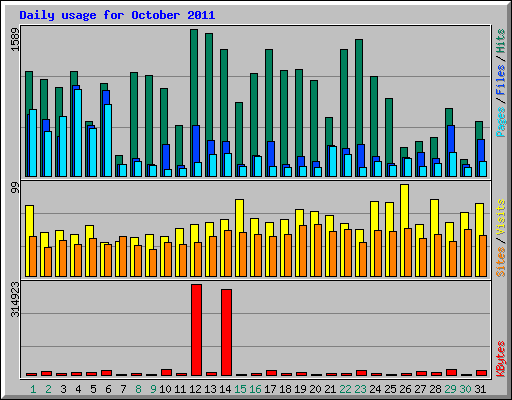Click day 4 on the x-axis
Image resolution: width=512 pixels, height=400 pixels.
click(78, 389)
